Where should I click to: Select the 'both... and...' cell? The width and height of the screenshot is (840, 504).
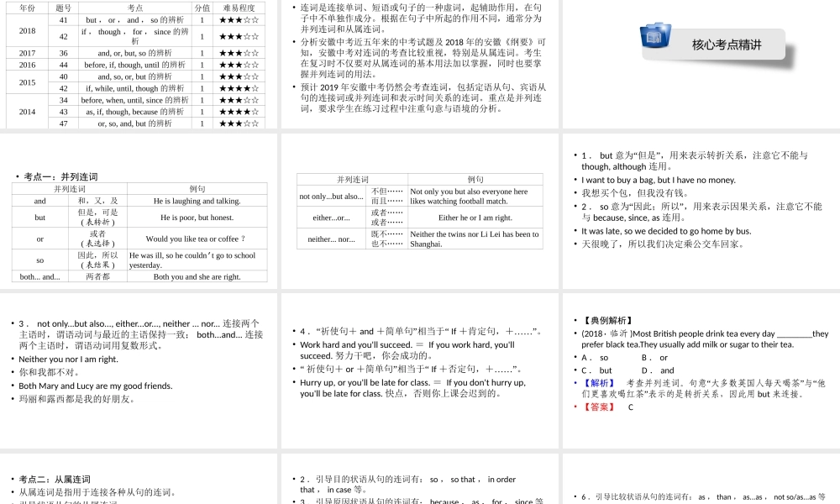(x=40, y=277)
